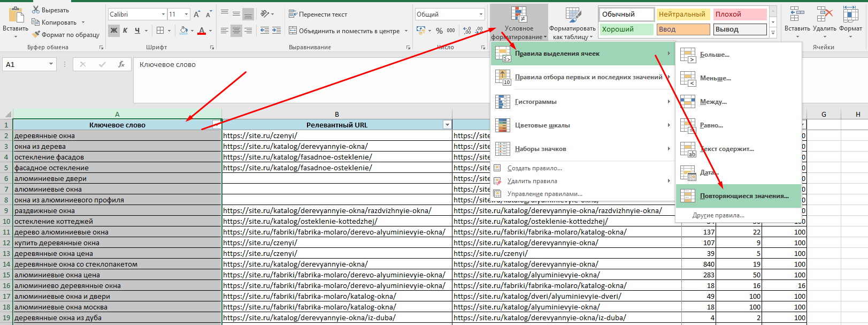The height and width of the screenshot is (325, 868).
Task: Apply the Вывод cell style
Action: tap(740, 29)
